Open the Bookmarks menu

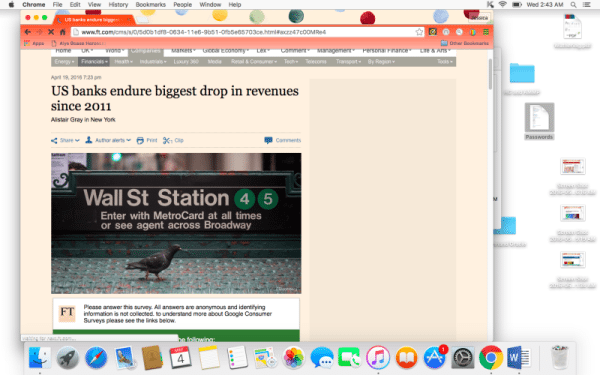coord(150,5)
